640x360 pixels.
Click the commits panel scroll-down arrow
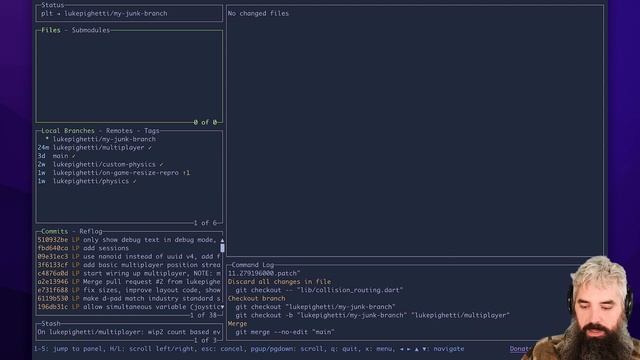[222, 307]
